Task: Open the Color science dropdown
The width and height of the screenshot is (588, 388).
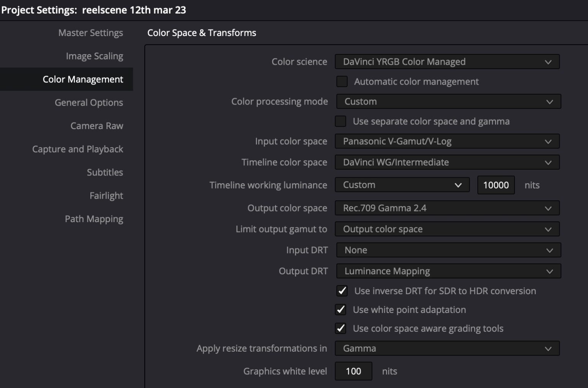Action: (446, 62)
